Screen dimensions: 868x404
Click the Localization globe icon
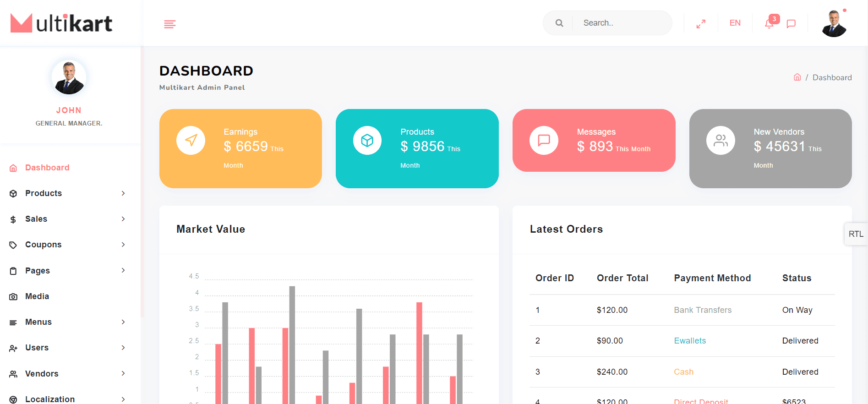coord(13,399)
